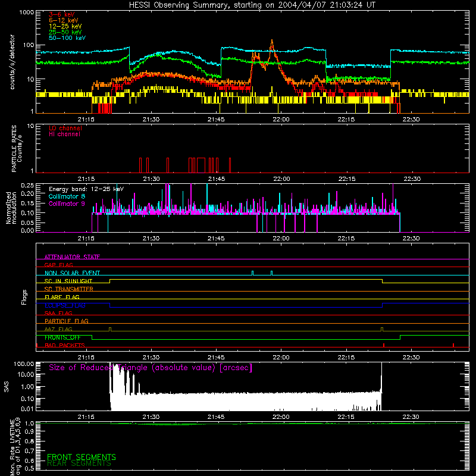The image size is (476, 476).
Task: Click the SC TRANSMITTER flag label
Action: (x=69, y=289)
